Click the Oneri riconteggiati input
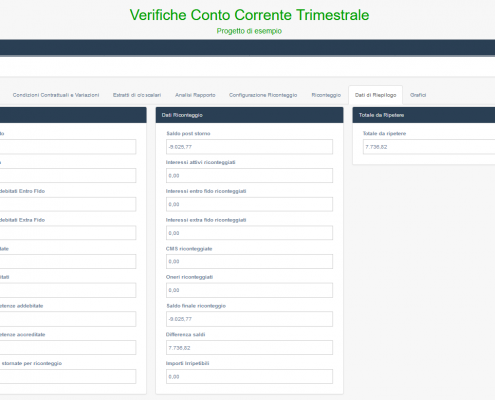 tap(249, 290)
